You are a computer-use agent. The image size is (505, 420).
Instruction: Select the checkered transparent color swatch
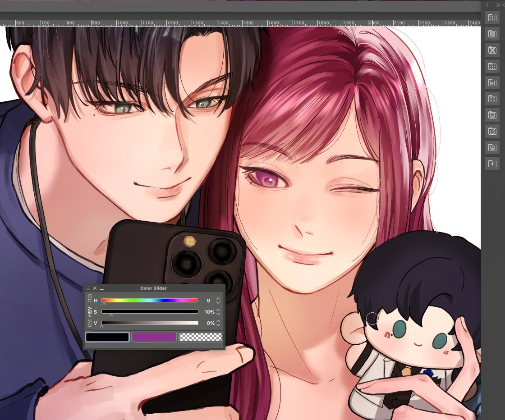(x=200, y=337)
